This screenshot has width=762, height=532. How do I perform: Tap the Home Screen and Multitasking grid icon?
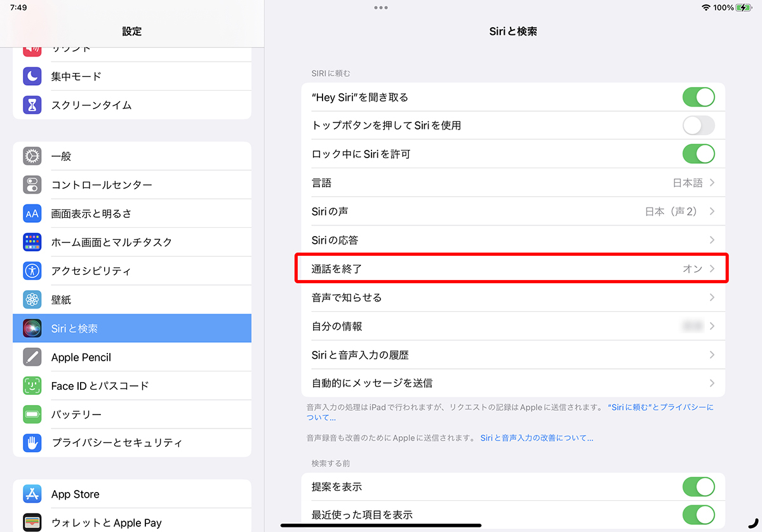(x=32, y=242)
